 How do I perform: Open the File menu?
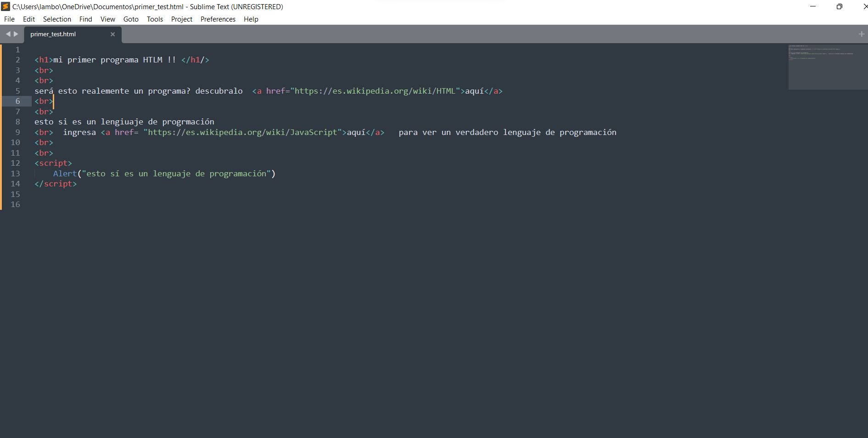coord(9,19)
